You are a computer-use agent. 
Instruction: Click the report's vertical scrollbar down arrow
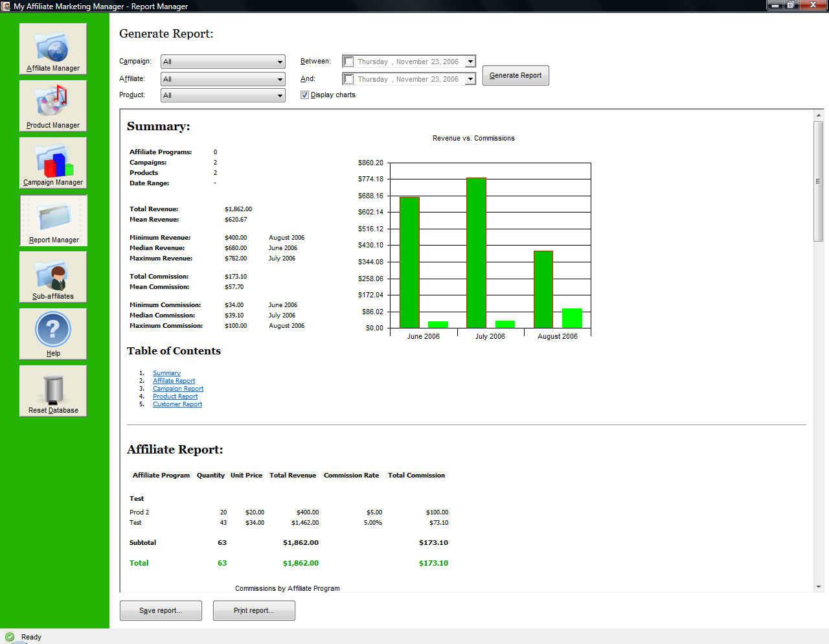tap(819, 587)
